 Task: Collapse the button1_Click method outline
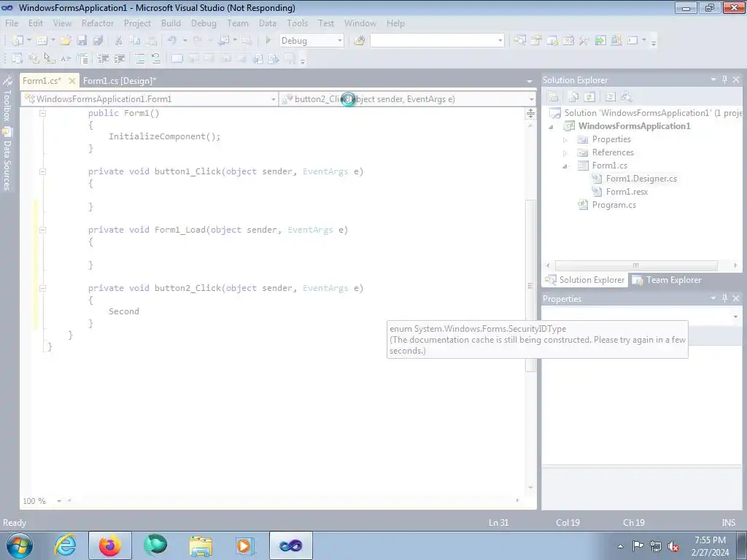tap(42, 171)
